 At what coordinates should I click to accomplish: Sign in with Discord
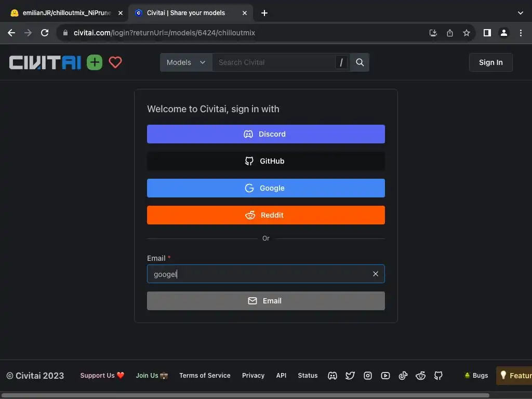(x=266, y=134)
